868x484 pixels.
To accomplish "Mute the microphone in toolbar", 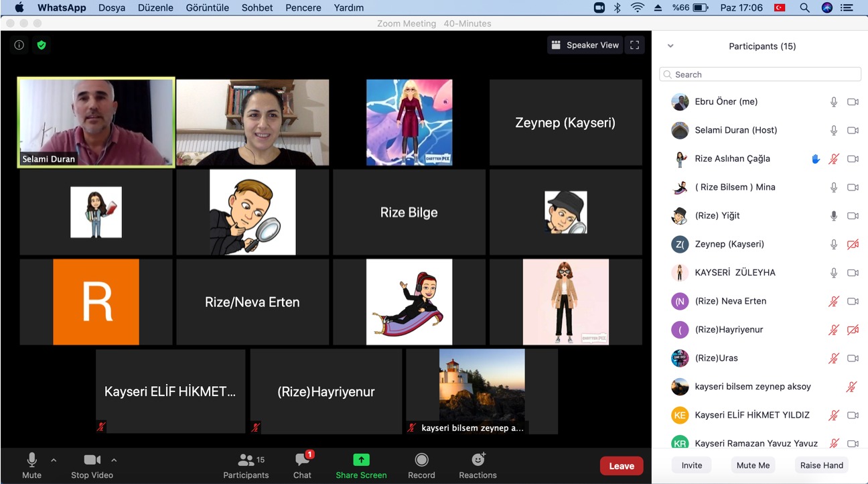I will (31, 466).
